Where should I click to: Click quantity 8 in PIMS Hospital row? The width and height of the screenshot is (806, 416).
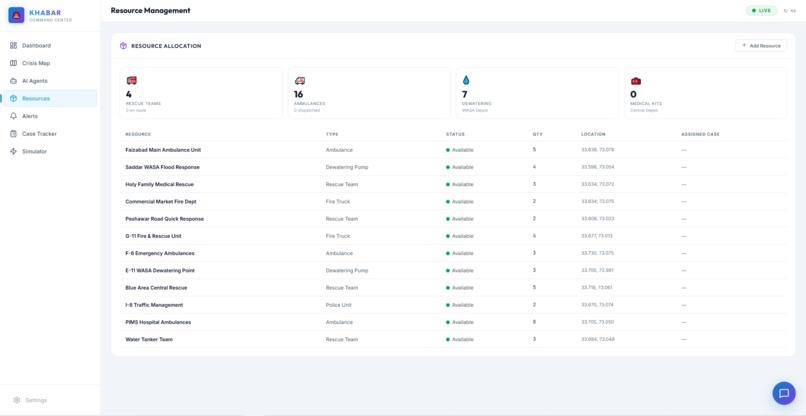coord(535,322)
